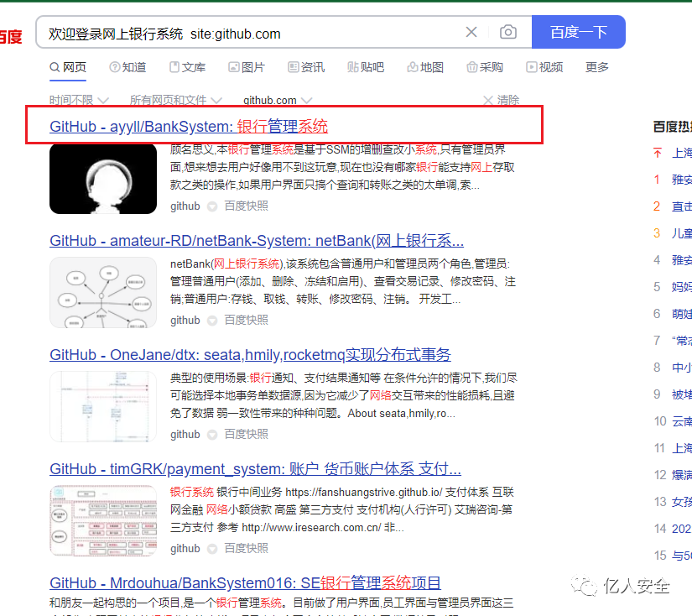This screenshot has height=616, width=692.
Task: Go to the 资讯 tab
Action: (x=306, y=67)
